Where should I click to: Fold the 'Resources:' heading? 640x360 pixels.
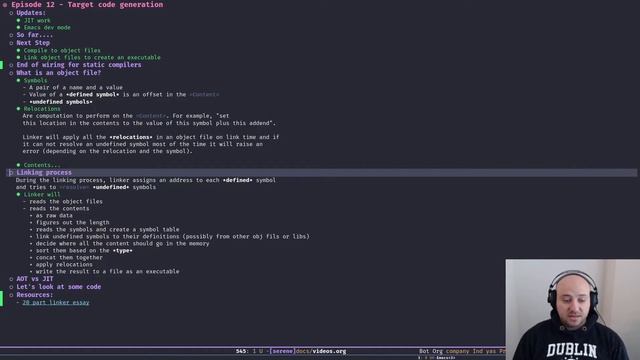pyautogui.click(x=35, y=295)
